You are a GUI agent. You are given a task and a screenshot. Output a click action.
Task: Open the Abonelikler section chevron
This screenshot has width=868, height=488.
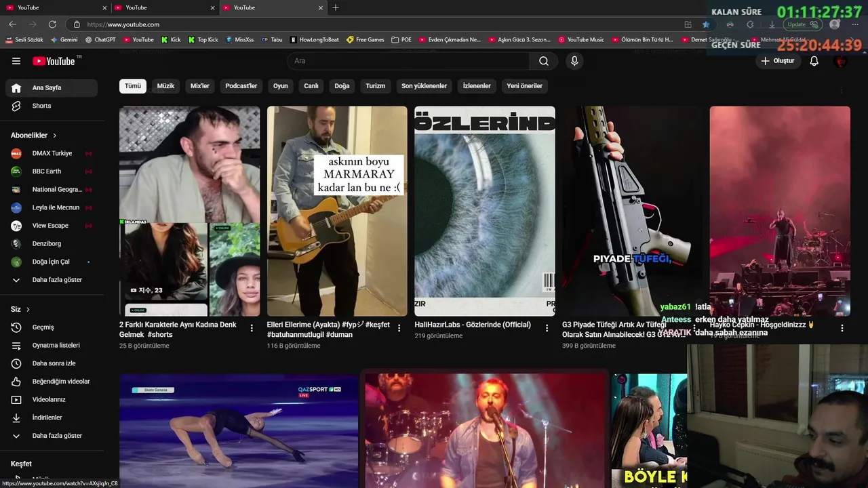(x=54, y=136)
